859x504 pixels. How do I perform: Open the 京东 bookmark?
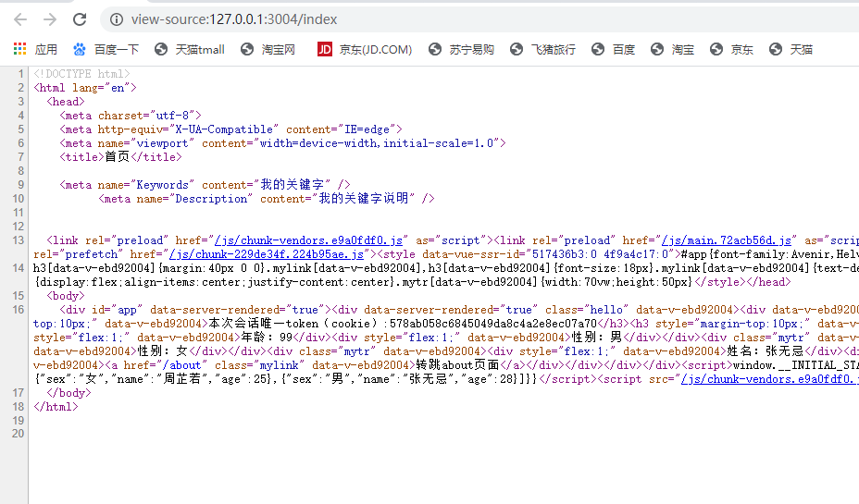click(731, 49)
